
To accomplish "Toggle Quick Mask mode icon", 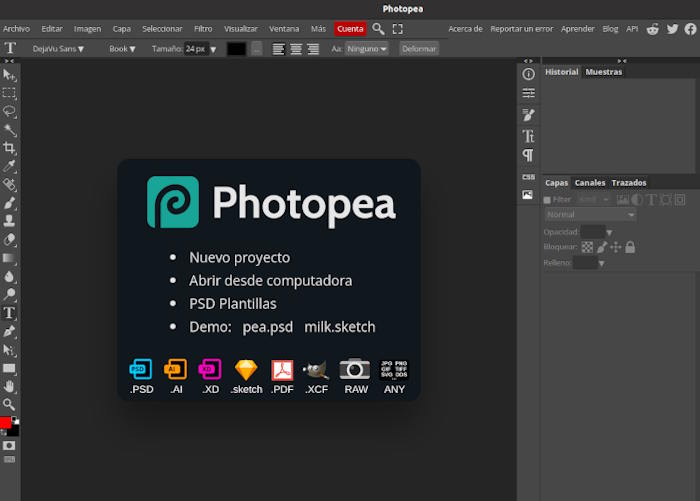I will point(9,445).
